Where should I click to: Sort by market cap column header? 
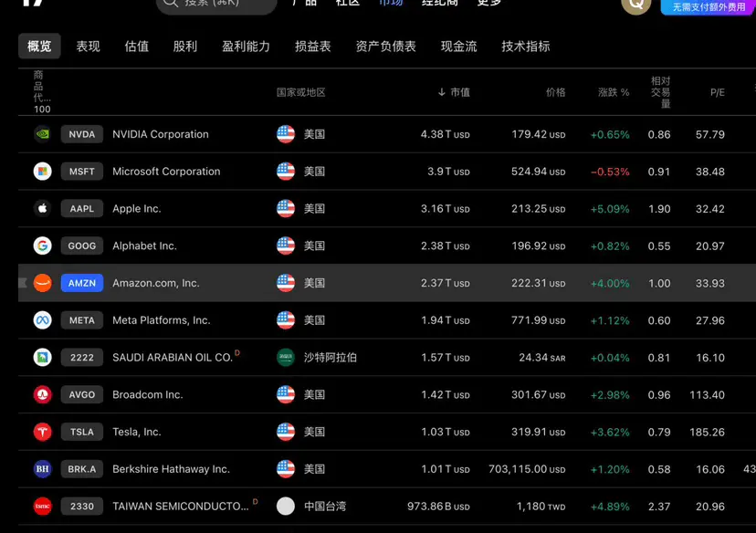454,92
